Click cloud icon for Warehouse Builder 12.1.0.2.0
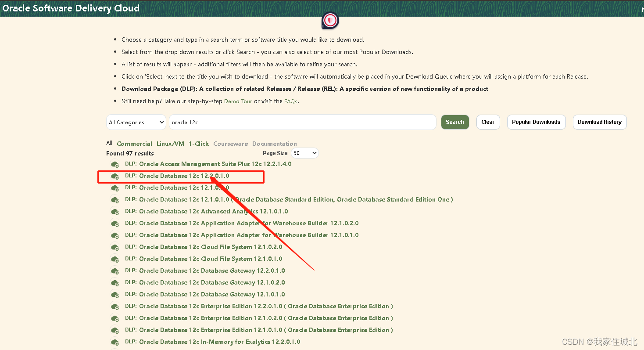This screenshot has width=644, height=350. pos(115,224)
